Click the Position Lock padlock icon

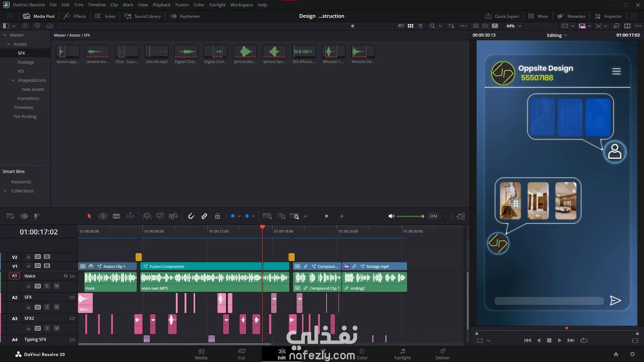click(217, 216)
